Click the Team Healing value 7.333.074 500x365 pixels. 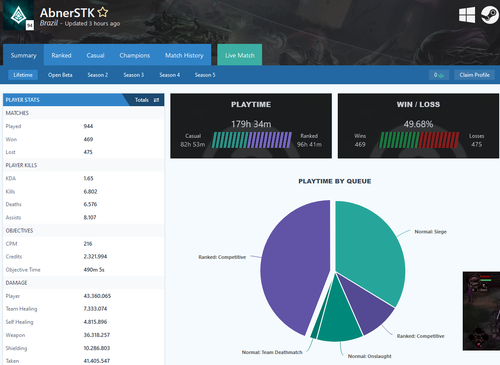coord(95,309)
